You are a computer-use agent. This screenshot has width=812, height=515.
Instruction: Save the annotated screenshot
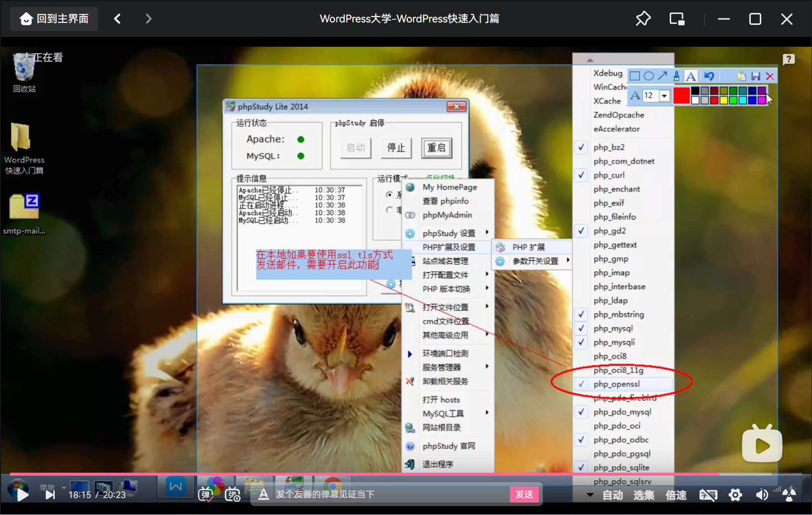tap(756, 76)
